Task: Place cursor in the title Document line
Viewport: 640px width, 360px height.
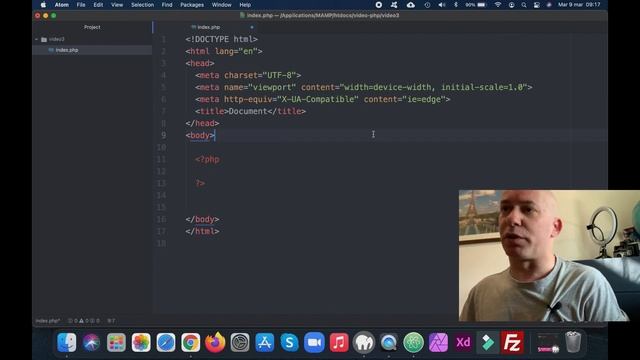Action: (x=250, y=111)
